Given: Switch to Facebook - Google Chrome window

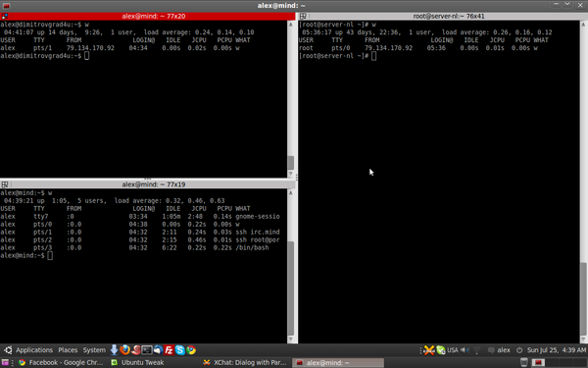Looking at the screenshot, I should 61,362.
